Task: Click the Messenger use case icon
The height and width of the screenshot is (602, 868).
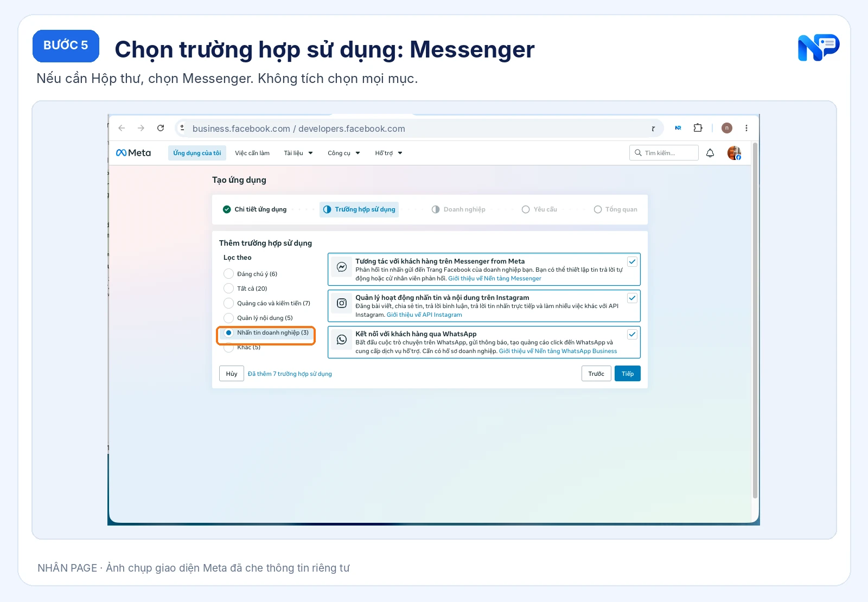Action: pyautogui.click(x=342, y=267)
